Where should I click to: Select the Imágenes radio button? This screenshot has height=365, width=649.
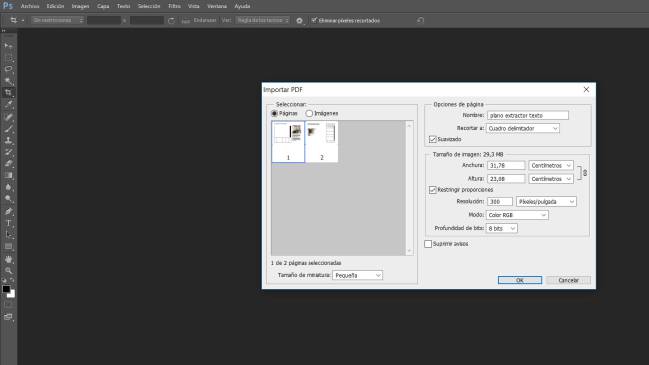click(x=309, y=113)
